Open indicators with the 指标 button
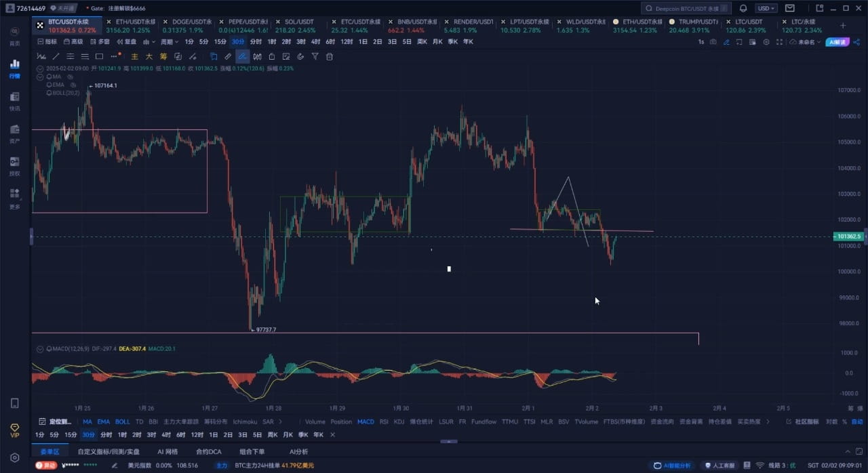868x473 pixels. [50, 41]
